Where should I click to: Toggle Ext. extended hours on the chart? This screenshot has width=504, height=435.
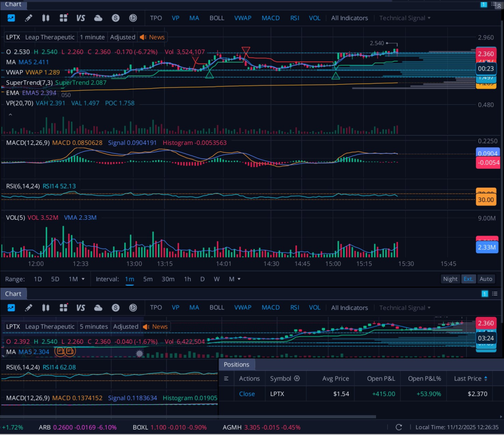[x=468, y=279]
